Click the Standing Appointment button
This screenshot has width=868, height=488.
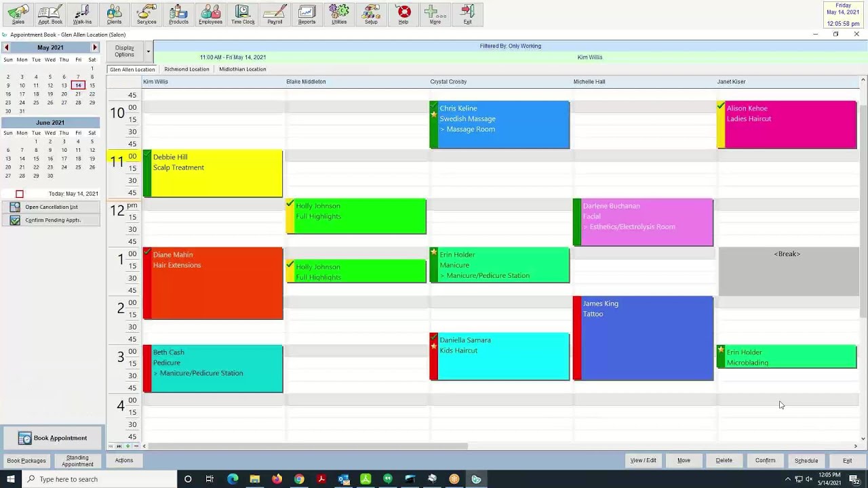coord(77,461)
